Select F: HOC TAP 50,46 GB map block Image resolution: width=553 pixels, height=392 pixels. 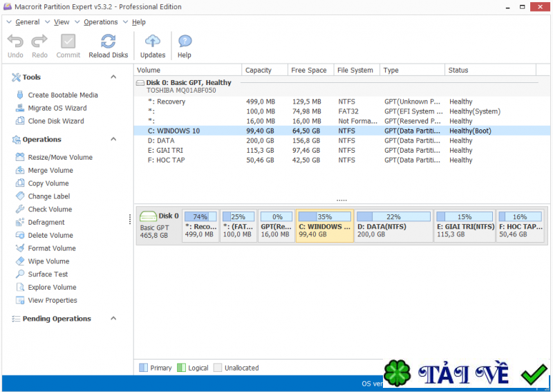(x=521, y=226)
